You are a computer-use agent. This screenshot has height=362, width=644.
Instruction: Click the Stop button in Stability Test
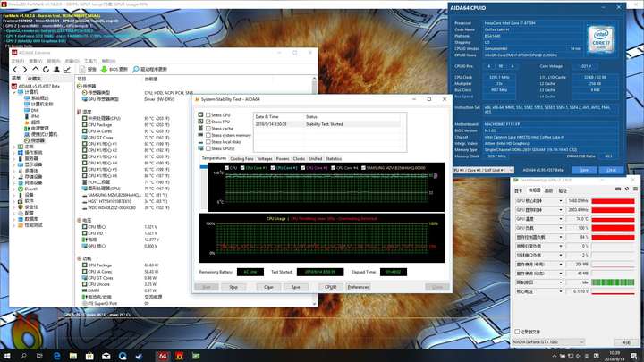click(233, 287)
